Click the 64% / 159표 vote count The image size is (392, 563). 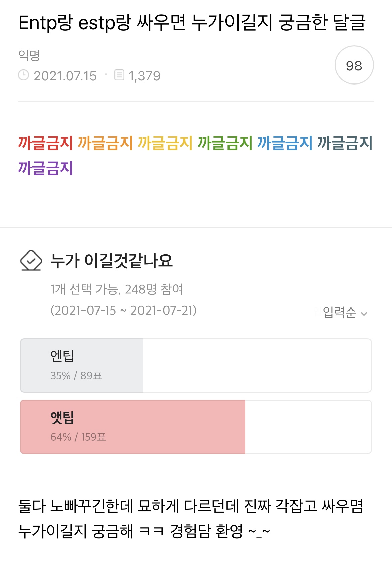point(78,437)
